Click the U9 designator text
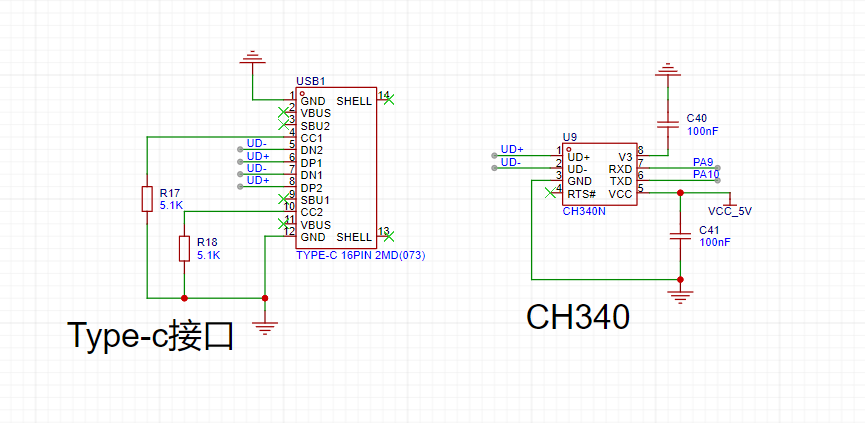Screen dimensions: 865x423 570,137
